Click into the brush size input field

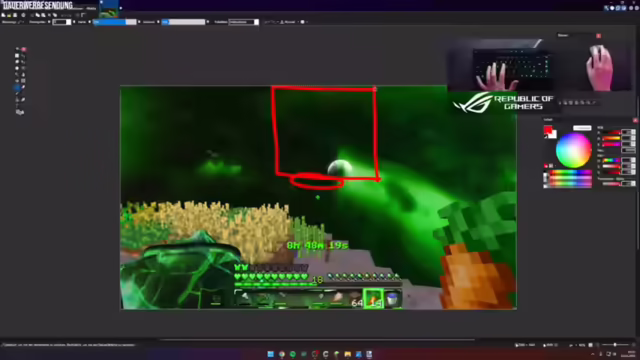click(x=60, y=22)
